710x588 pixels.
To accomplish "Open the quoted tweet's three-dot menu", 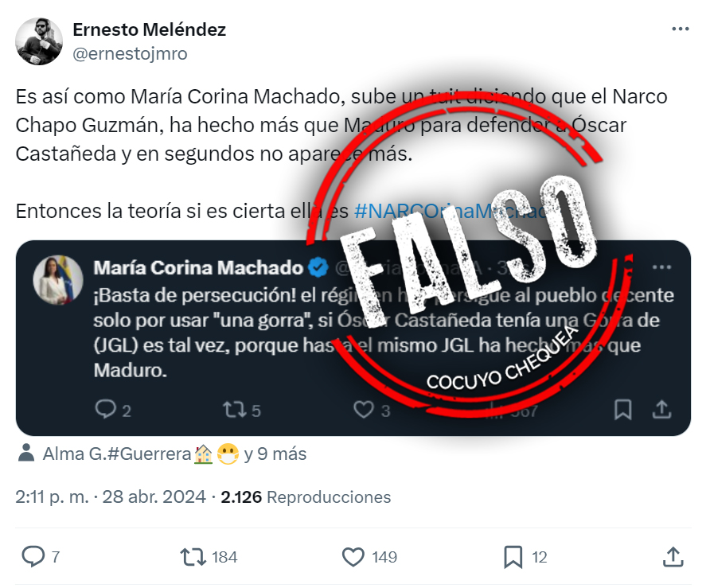I will [x=661, y=267].
